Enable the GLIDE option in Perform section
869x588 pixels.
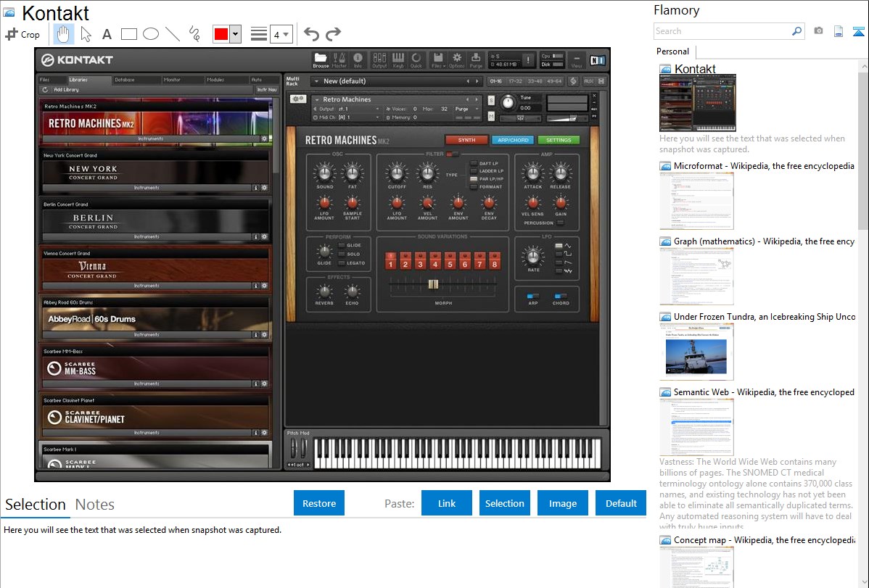pyautogui.click(x=342, y=245)
